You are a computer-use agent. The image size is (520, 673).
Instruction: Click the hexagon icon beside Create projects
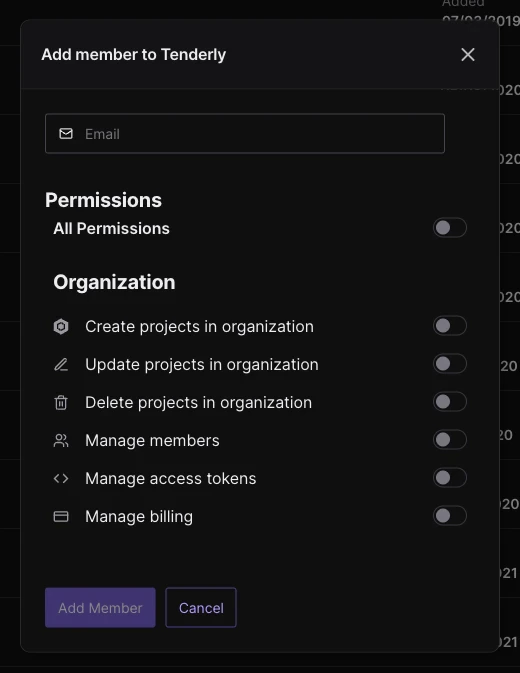tap(61, 327)
